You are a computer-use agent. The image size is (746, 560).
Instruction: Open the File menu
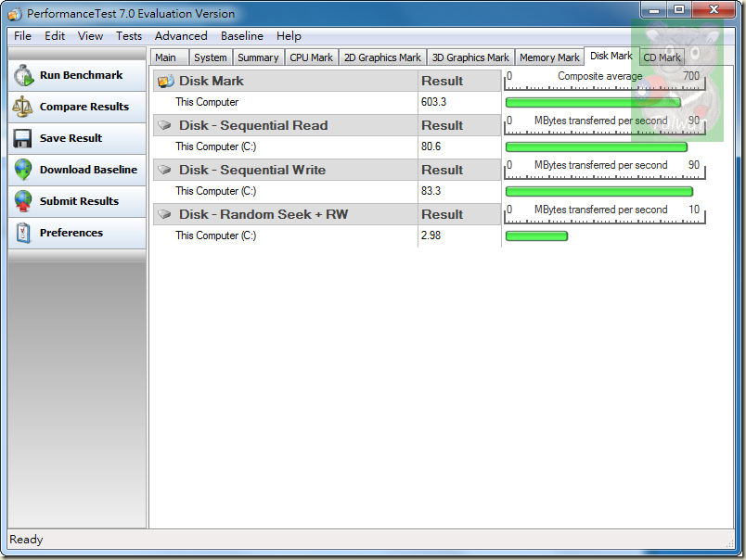click(x=22, y=36)
